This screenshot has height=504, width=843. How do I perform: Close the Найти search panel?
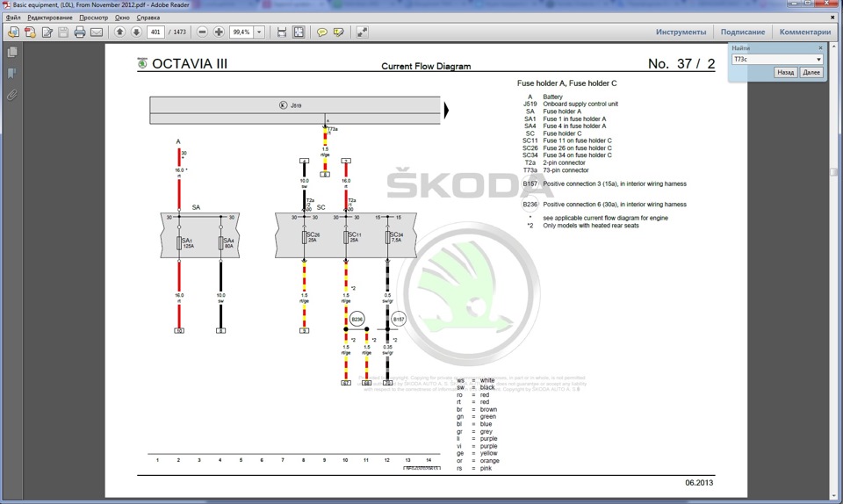[820, 47]
